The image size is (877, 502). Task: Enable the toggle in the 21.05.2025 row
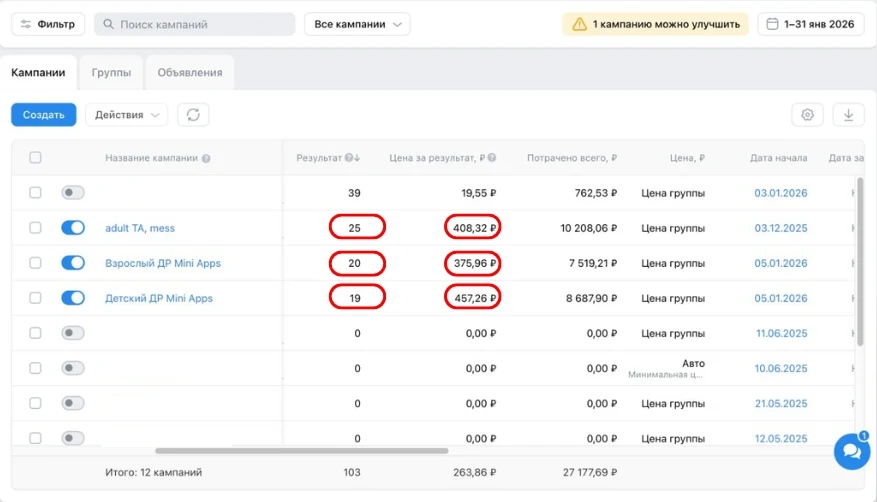tap(73, 403)
